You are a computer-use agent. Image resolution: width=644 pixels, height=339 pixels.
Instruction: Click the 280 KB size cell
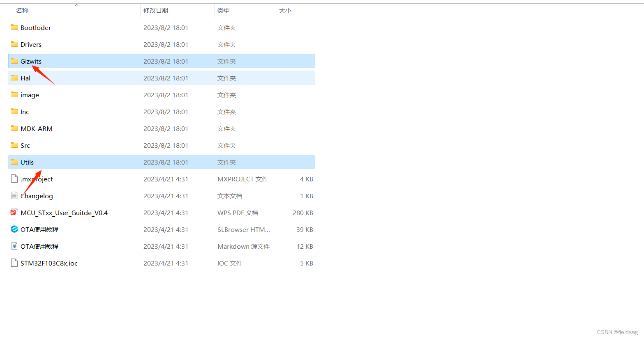pyautogui.click(x=303, y=213)
